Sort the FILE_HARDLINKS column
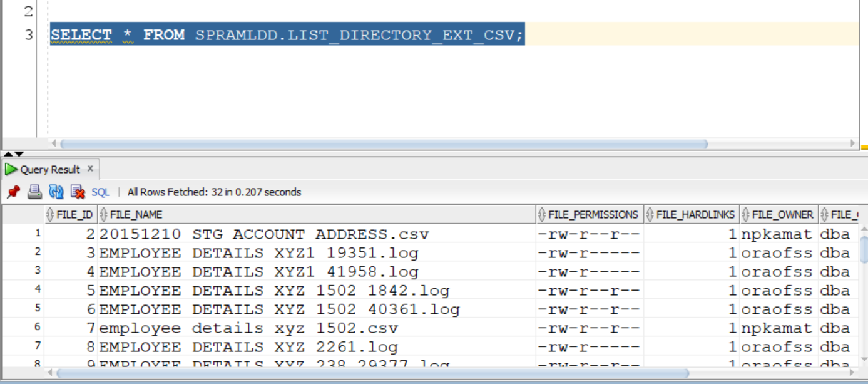The height and width of the screenshot is (384, 868). pos(694,214)
